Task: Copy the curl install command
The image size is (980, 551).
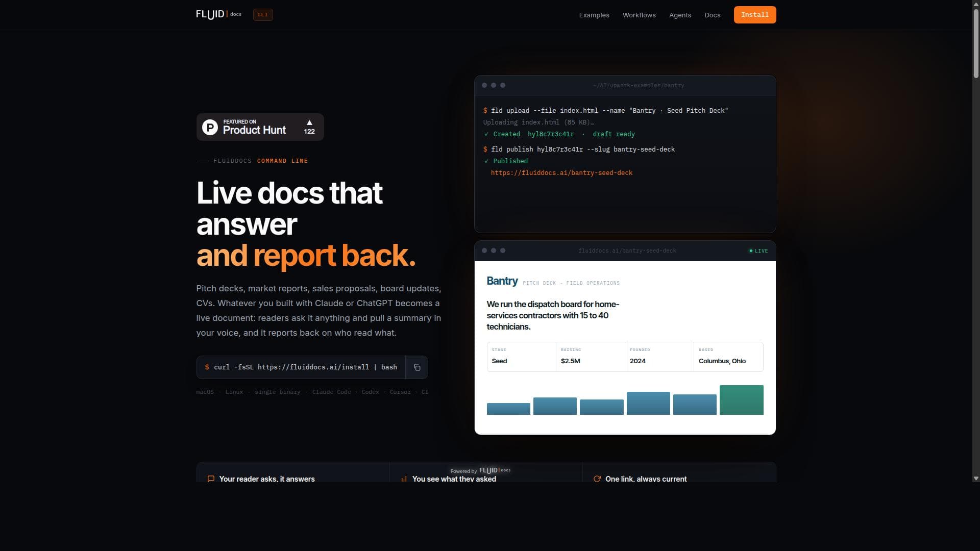Action: click(x=417, y=367)
